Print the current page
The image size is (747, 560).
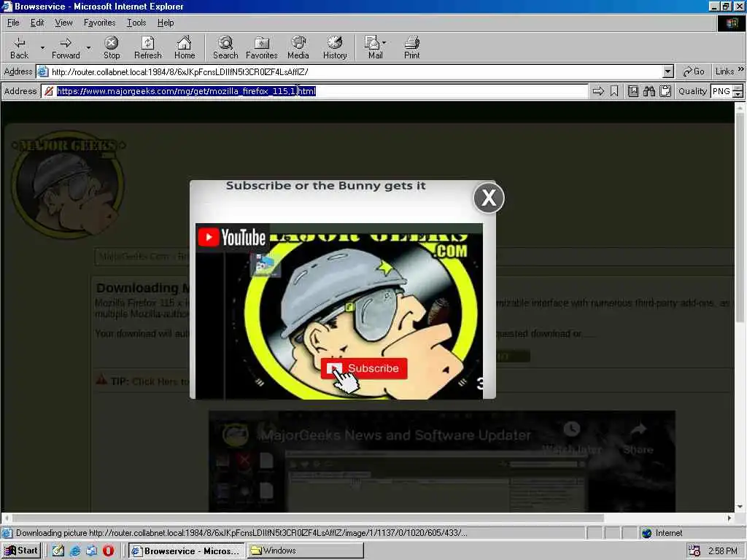(411, 47)
